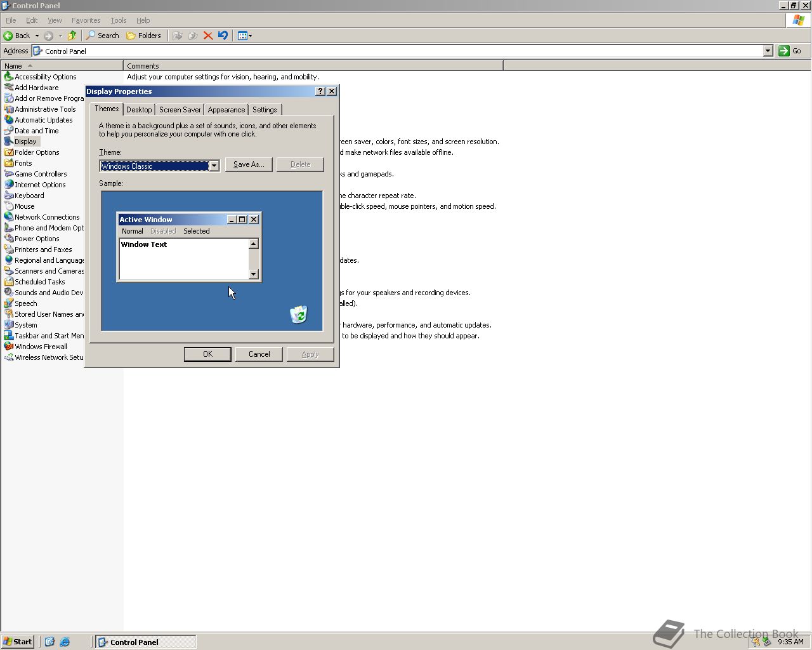Viewport: 812px width, 650px height.
Task: Click the Game Controllers icon
Action: (x=9, y=174)
